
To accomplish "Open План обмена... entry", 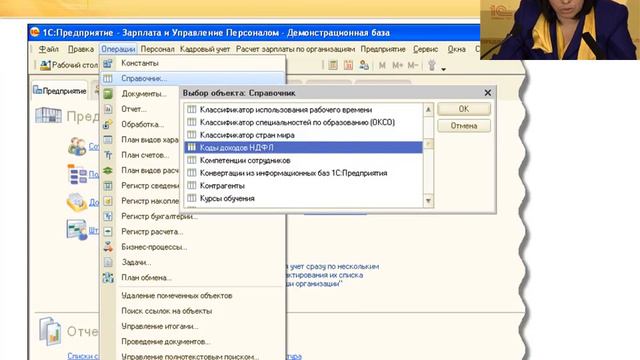I will [x=146, y=278].
